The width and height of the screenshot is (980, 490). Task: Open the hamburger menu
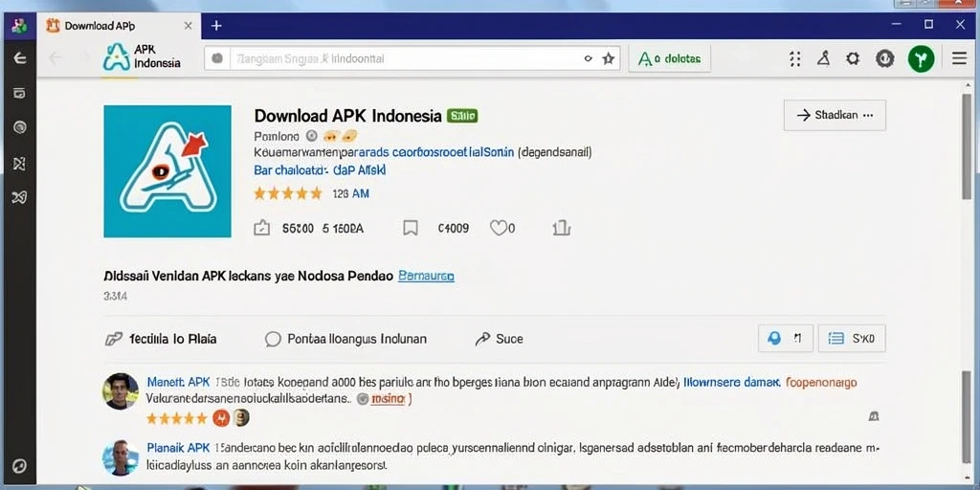(959, 58)
